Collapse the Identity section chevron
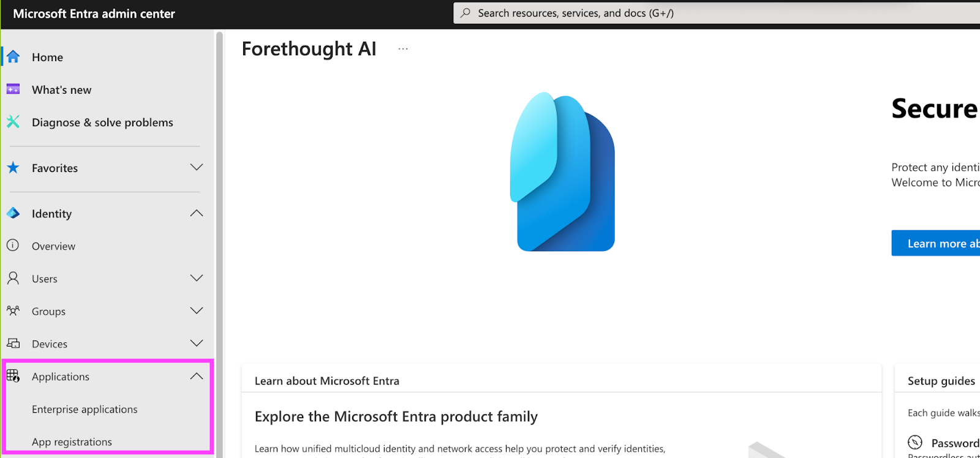The image size is (980, 458). pos(197,213)
